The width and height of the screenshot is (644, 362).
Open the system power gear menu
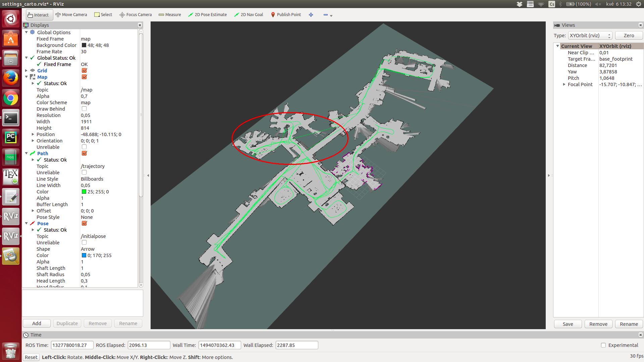[639, 4]
